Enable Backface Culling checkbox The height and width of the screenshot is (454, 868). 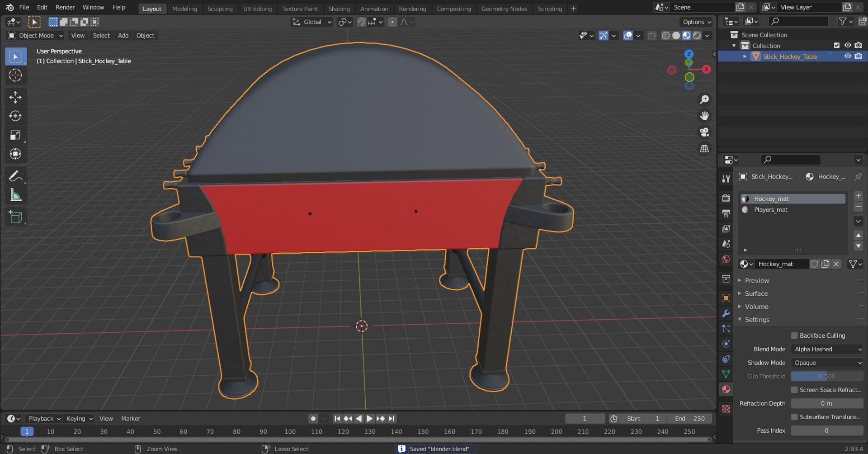(x=794, y=336)
